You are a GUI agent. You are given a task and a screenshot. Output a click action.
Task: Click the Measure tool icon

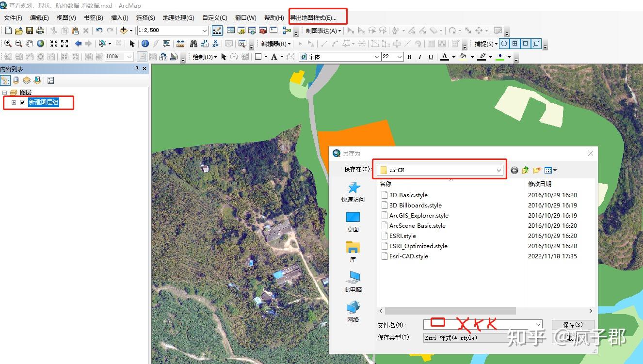pyautogui.click(x=181, y=45)
